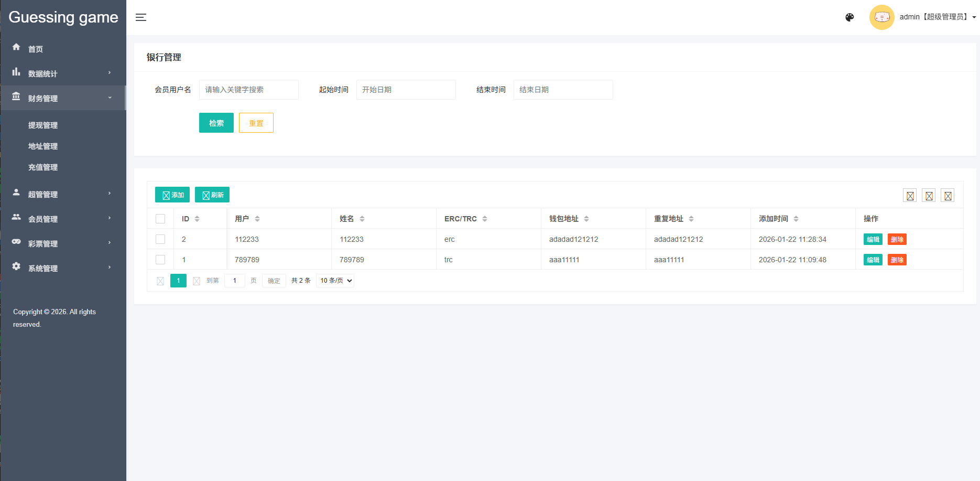Open the 10 条/页 page size dropdown

(x=335, y=281)
